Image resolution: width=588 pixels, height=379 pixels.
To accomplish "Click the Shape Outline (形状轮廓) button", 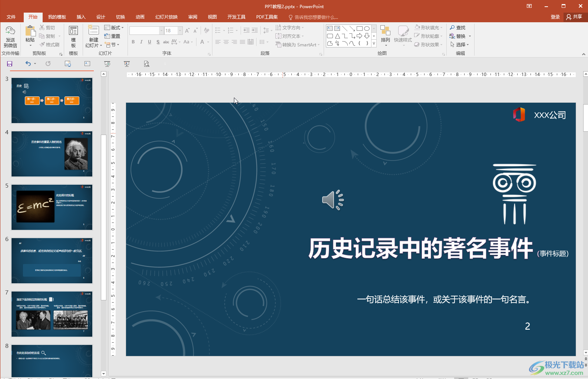I will [429, 36].
